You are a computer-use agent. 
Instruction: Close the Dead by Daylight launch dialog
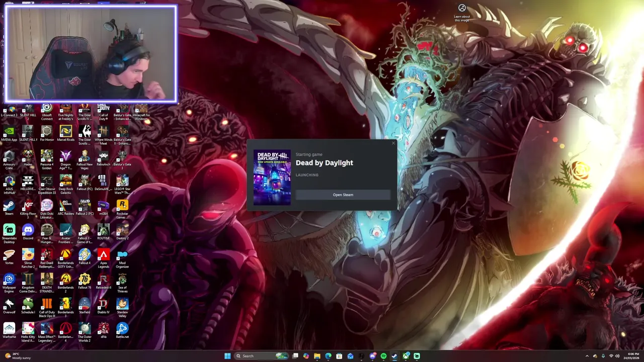pos(393,143)
